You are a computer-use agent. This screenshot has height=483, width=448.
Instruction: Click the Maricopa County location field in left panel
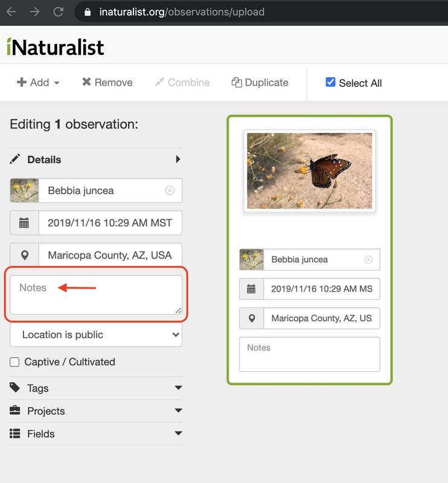point(110,255)
